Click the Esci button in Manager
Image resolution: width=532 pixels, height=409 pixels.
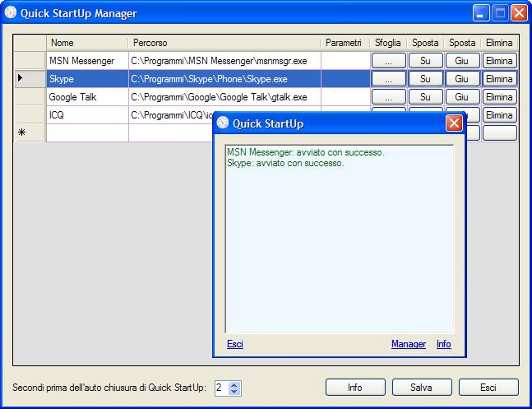click(x=488, y=387)
